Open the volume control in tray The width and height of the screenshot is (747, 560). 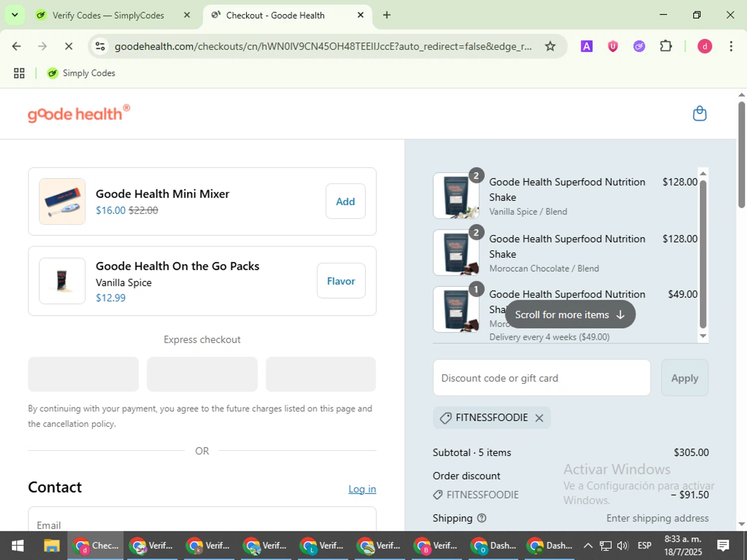tap(622, 546)
